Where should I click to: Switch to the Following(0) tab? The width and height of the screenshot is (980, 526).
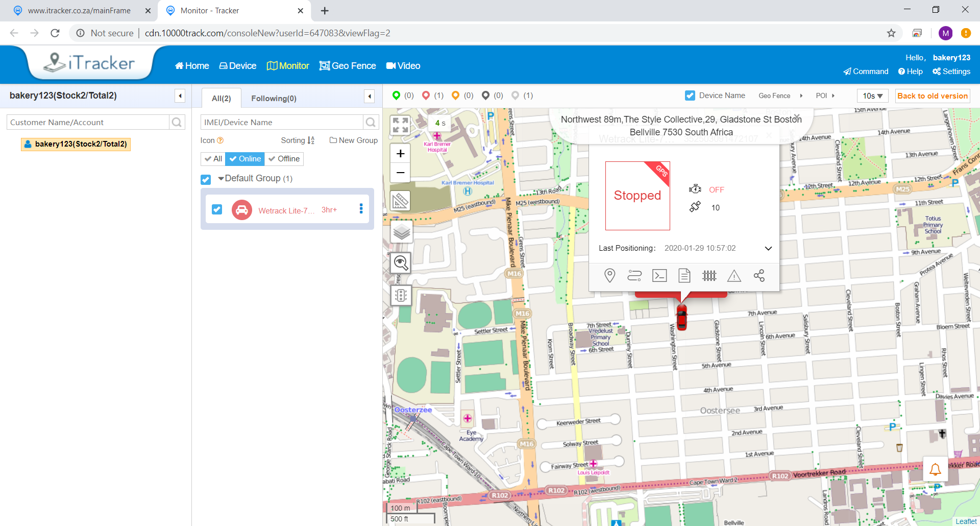click(x=274, y=98)
